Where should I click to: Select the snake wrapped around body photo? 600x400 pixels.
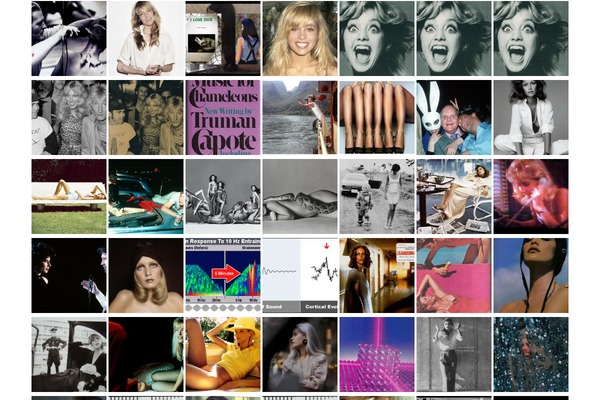[x=300, y=196]
